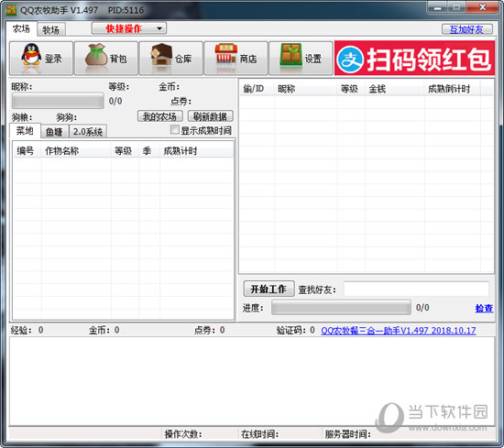Click the QQ penguin 登录 login button
This screenshot has height=448, width=504.
pos(41,58)
